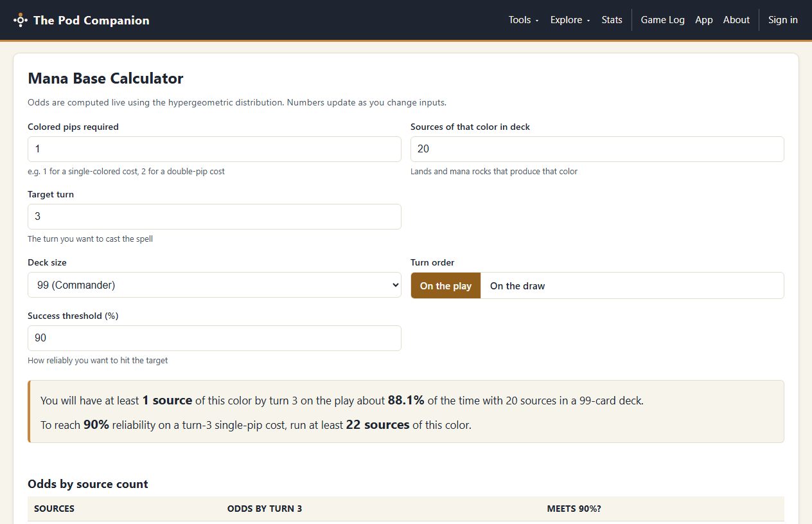This screenshot has width=812, height=524.
Task: Click Sign in
Action: point(782,20)
